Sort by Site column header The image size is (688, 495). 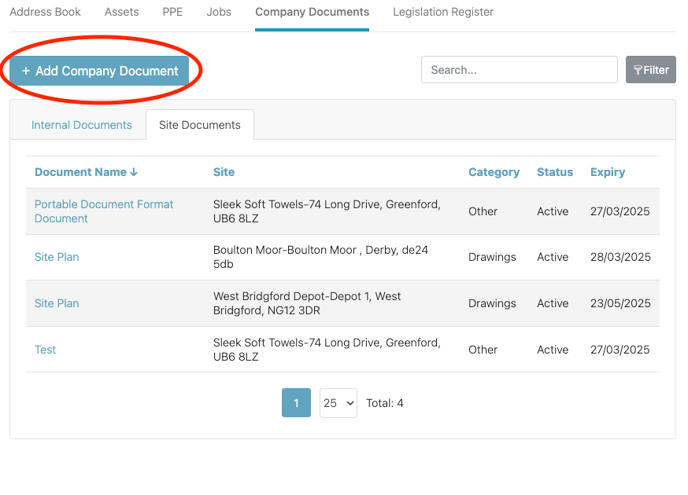click(224, 172)
